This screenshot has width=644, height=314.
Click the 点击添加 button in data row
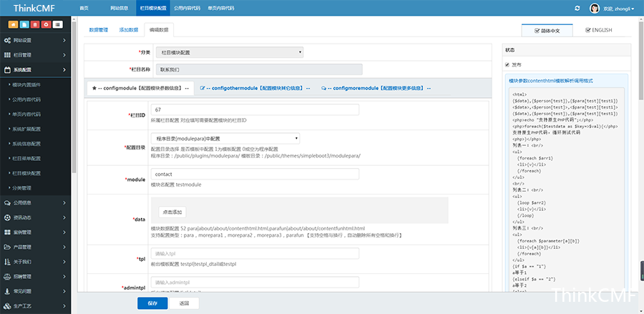[x=172, y=212]
